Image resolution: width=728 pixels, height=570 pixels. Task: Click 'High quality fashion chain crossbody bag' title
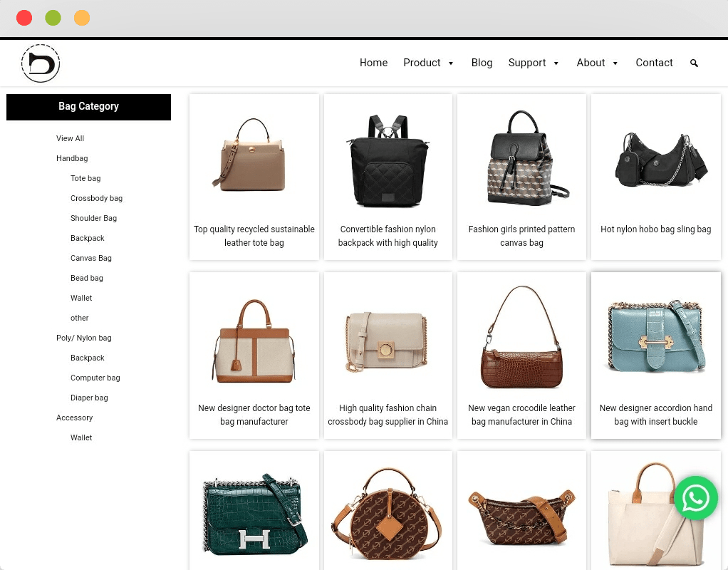click(388, 415)
